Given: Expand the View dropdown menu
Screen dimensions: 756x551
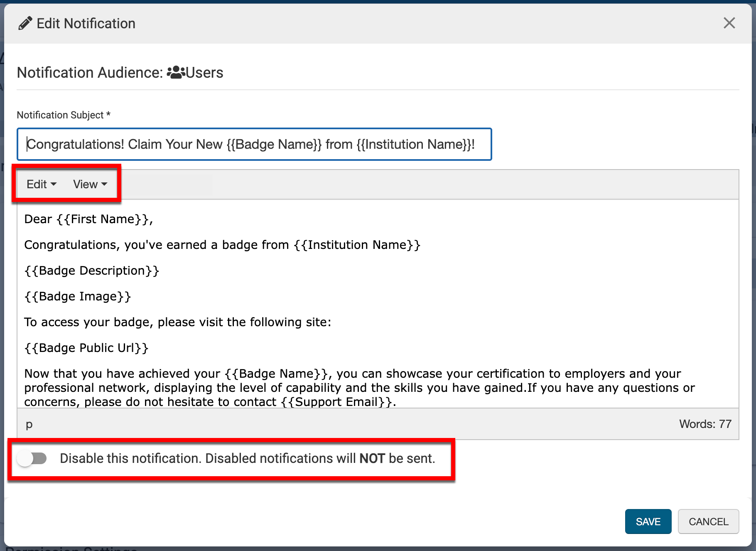Looking at the screenshot, I should coord(90,184).
